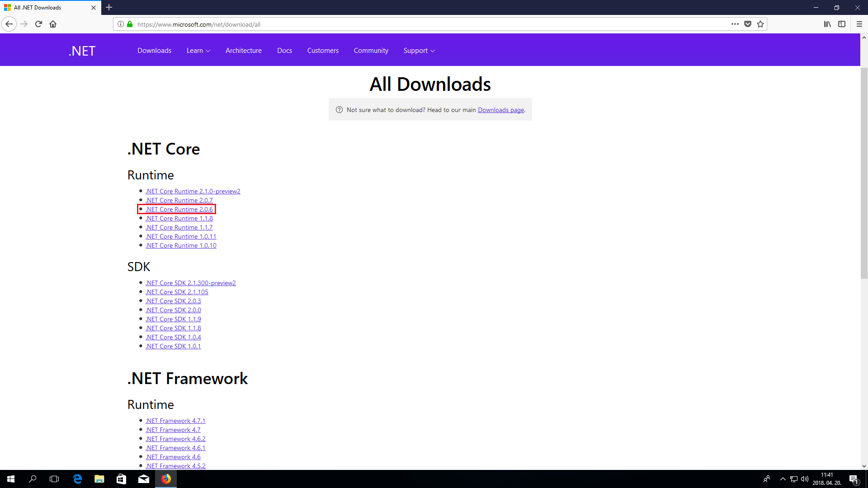
Task: Open the Firefox library icon
Action: [x=827, y=24]
